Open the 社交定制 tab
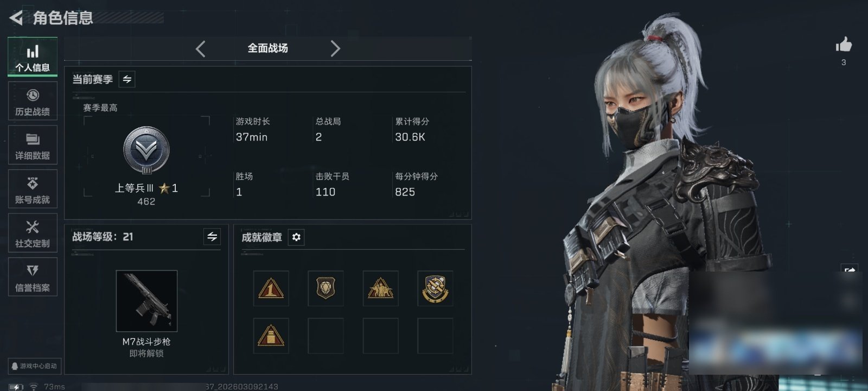Image resolution: width=868 pixels, height=391 pixels. tap(33, 233)
